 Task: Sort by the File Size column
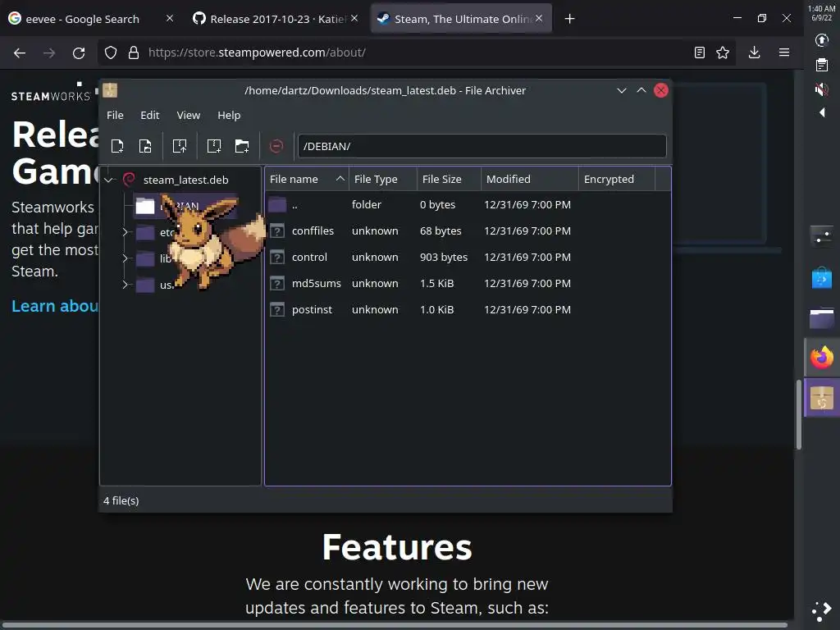coord(449,179)
